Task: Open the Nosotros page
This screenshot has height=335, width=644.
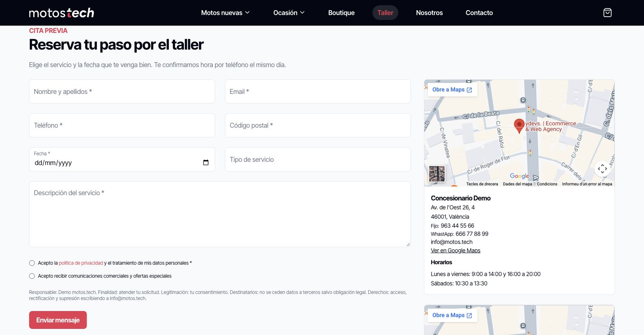Action: tap(429, 13)
